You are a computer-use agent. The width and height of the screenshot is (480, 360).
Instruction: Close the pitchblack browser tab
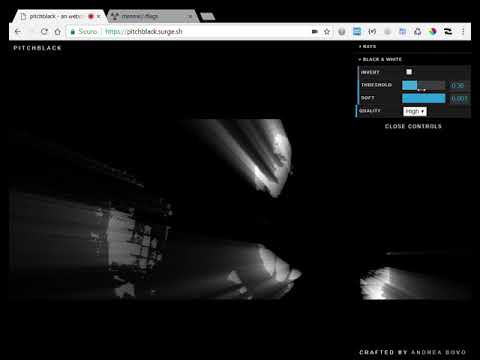click(x=99, y=16)
